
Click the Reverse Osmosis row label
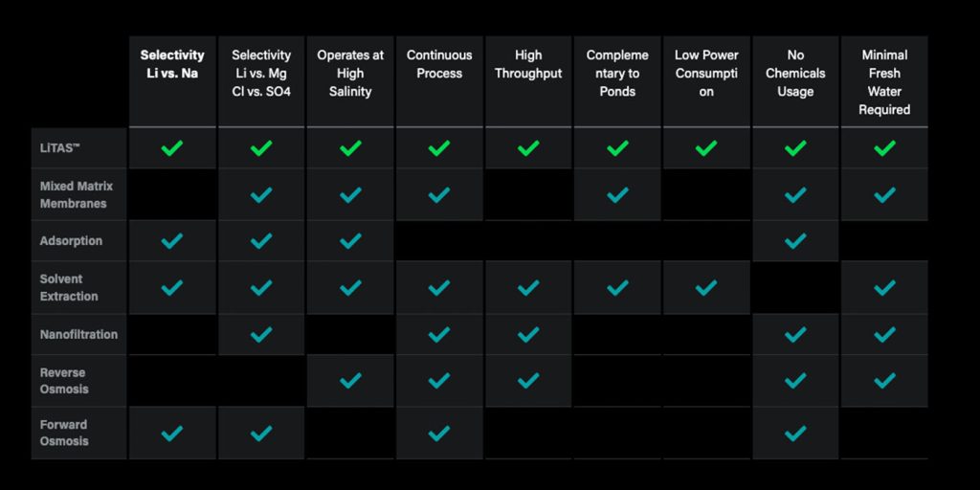point(63,380)
